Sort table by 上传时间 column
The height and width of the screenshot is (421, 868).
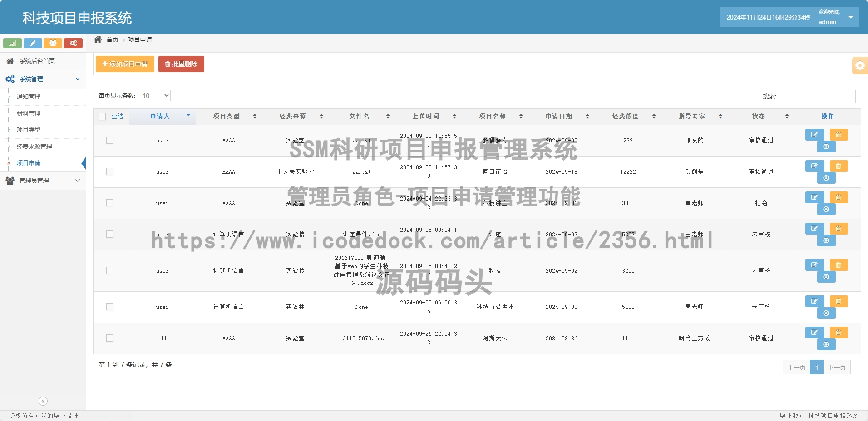point(429,117)
